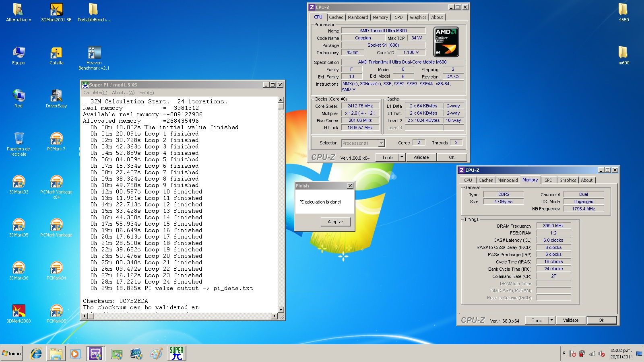Open Windows Media Player taskbar icon
The height and width of the screenshot is (362, 644).
click(x=75, y=354)
